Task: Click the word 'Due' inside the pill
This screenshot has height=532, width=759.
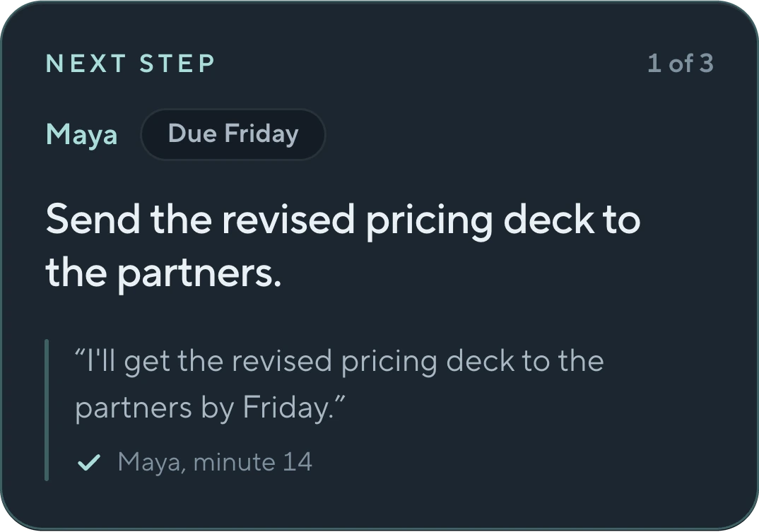Action: click(x=192, y=133)
